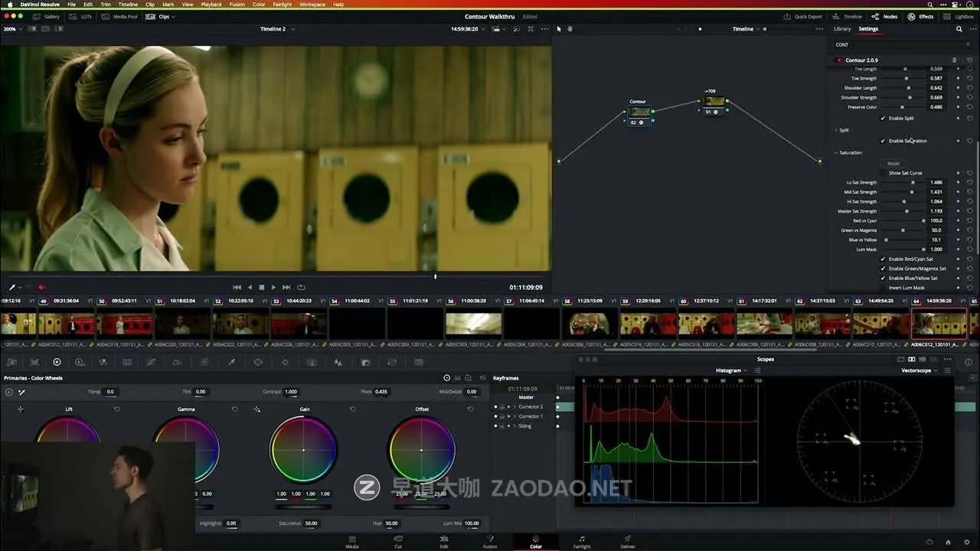Pick black point beside Lift

[21, 409]
